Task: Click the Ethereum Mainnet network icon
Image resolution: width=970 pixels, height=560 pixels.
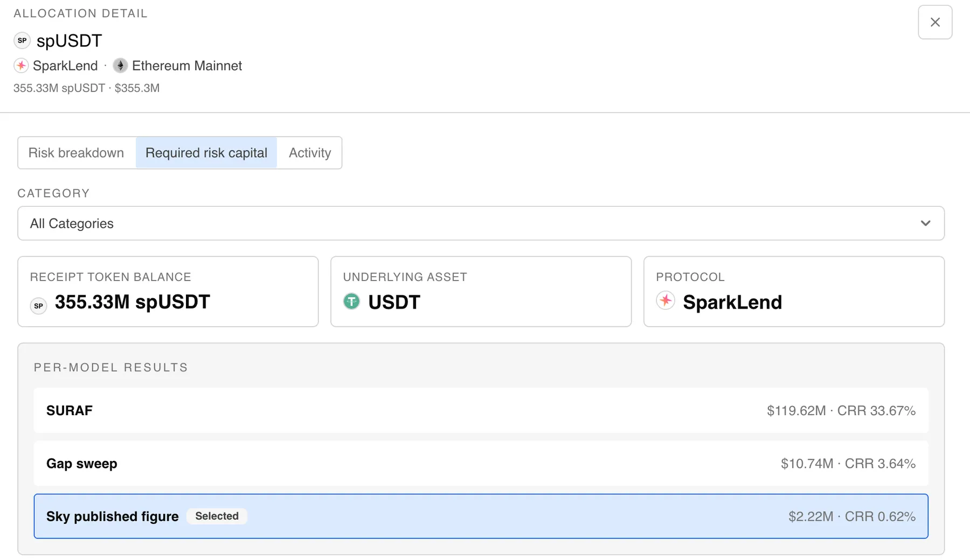Action: (x=120, y=66)
